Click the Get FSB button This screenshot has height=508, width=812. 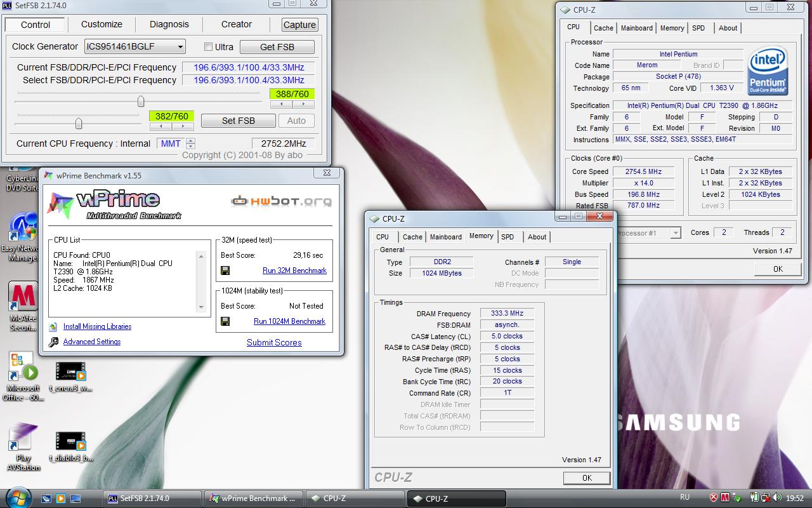[x=277, y=47]
